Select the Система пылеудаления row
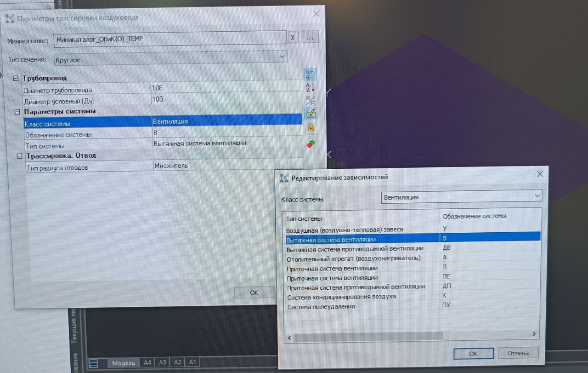The image size is (588, 373). click(x=321, y=307)
